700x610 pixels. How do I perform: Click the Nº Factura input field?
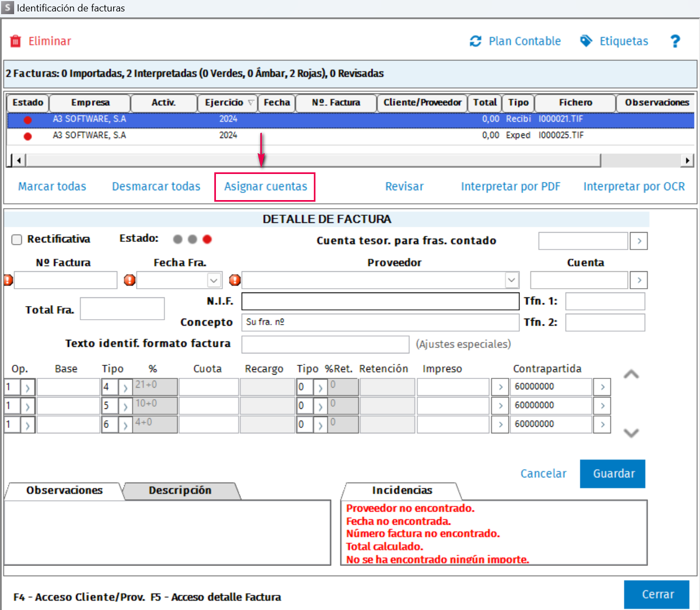66,280
